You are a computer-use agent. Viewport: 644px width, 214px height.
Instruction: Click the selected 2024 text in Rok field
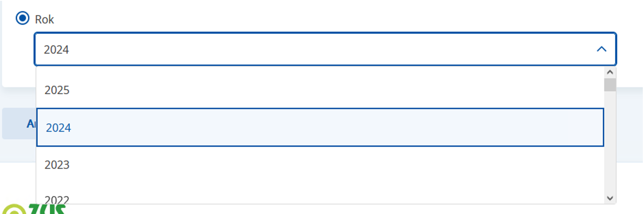[56, 50]
